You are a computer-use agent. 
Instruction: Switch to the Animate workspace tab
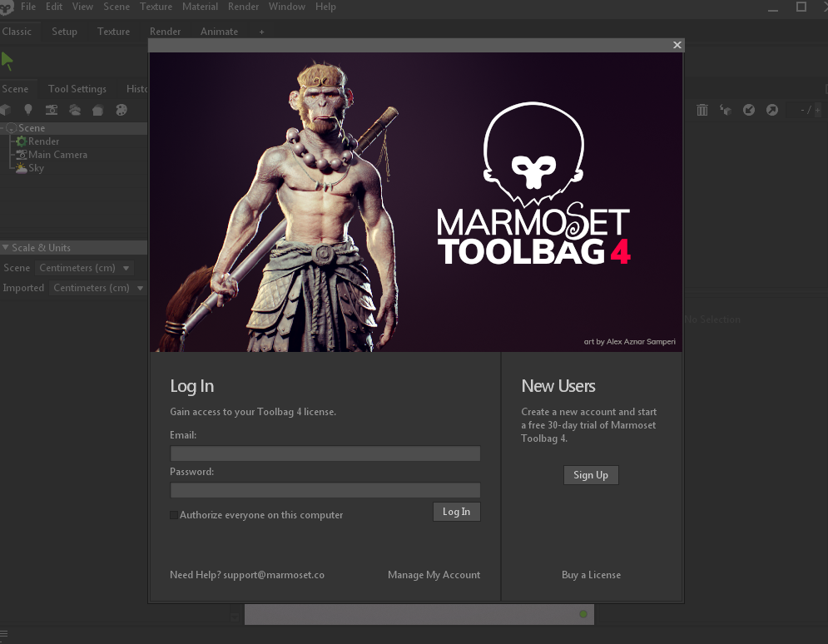[219, 32]
